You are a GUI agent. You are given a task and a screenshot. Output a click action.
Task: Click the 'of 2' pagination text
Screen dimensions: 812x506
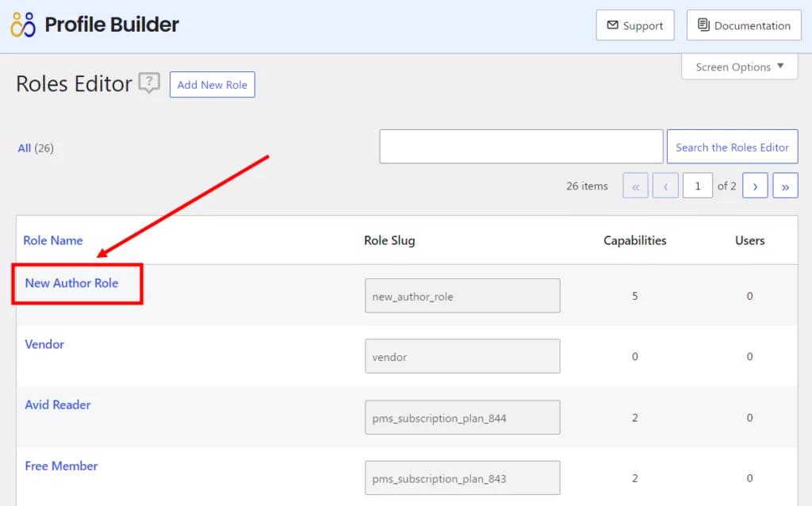pyautogui.click(x=726, y=186)
